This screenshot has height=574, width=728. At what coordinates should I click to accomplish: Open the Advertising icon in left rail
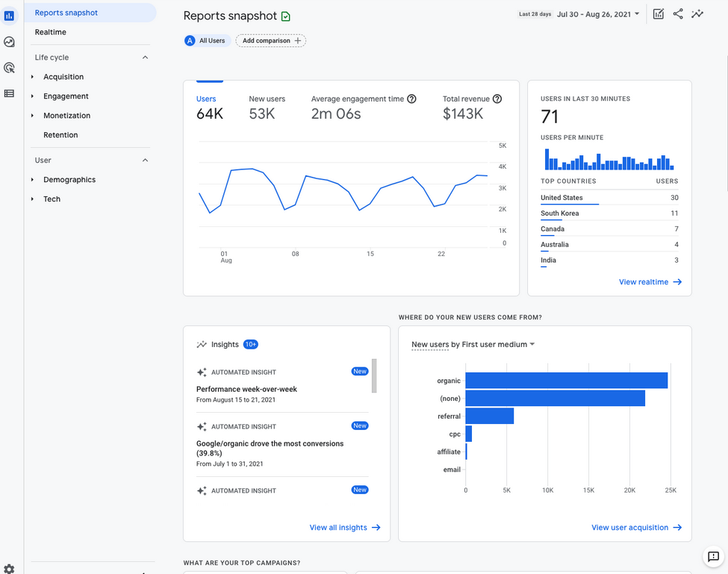click(9, 68)
